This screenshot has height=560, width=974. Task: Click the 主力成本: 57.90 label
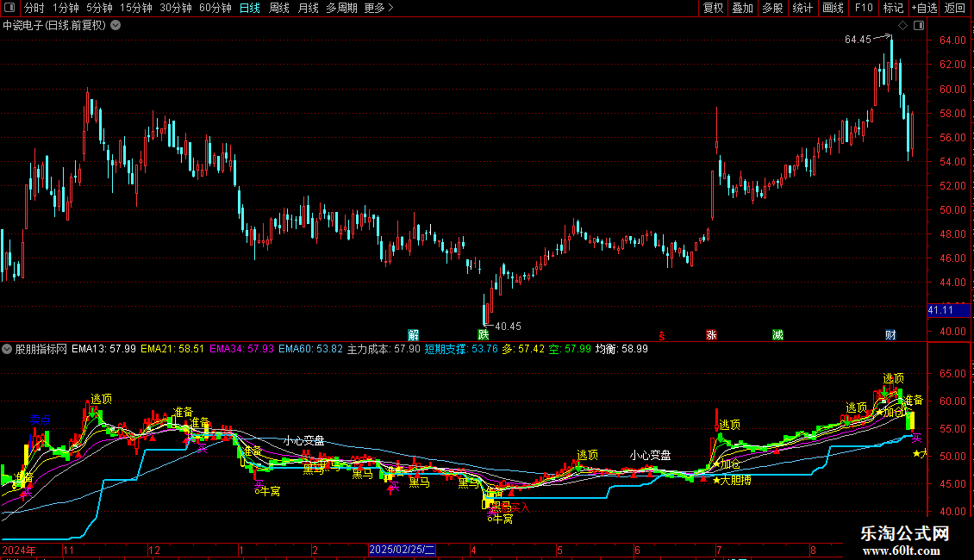click(384, 349)
